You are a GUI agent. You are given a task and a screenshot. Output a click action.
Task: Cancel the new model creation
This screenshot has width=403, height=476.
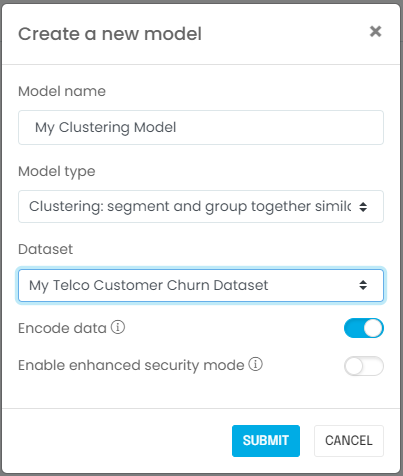(x=349, y=441)
